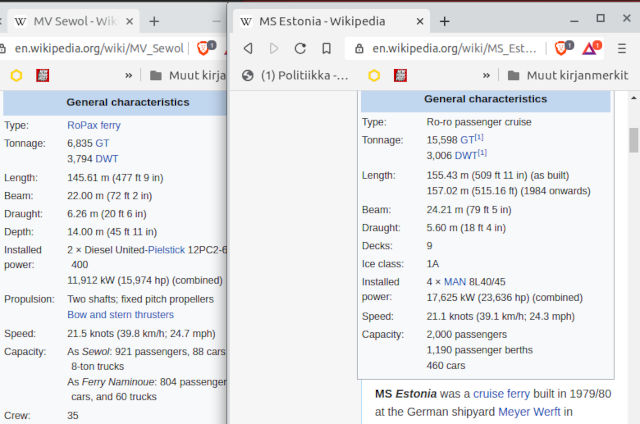This screenshot has height=424, width=640.
Task: Open DWT link next to 3,006
Action: click(466, 156)
